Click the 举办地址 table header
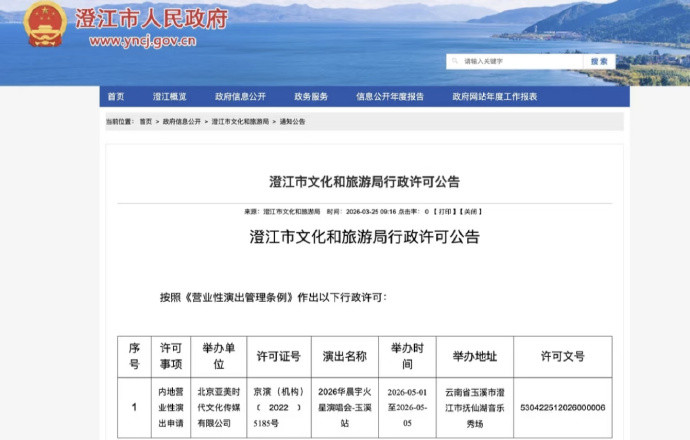 click(x=475, y=356)
